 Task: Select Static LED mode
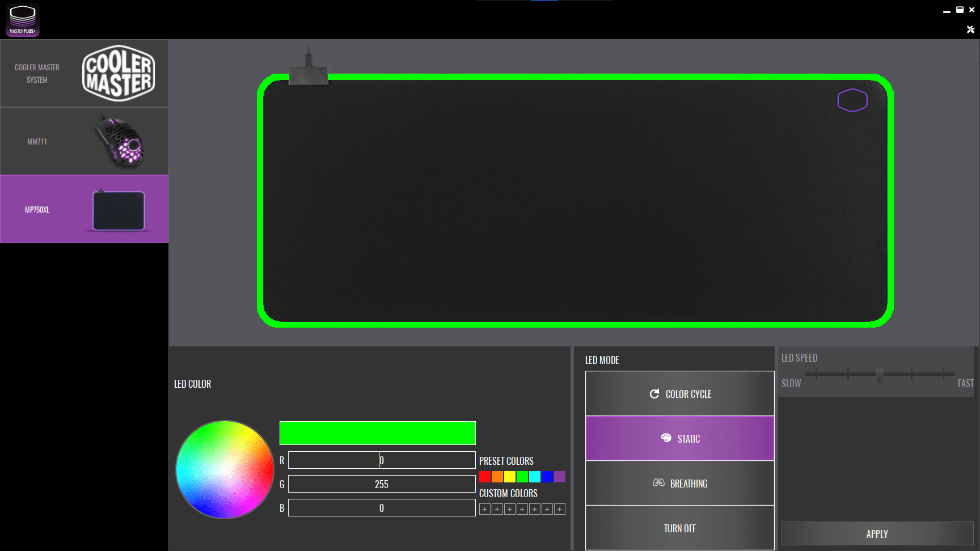[x=680, y=438]
